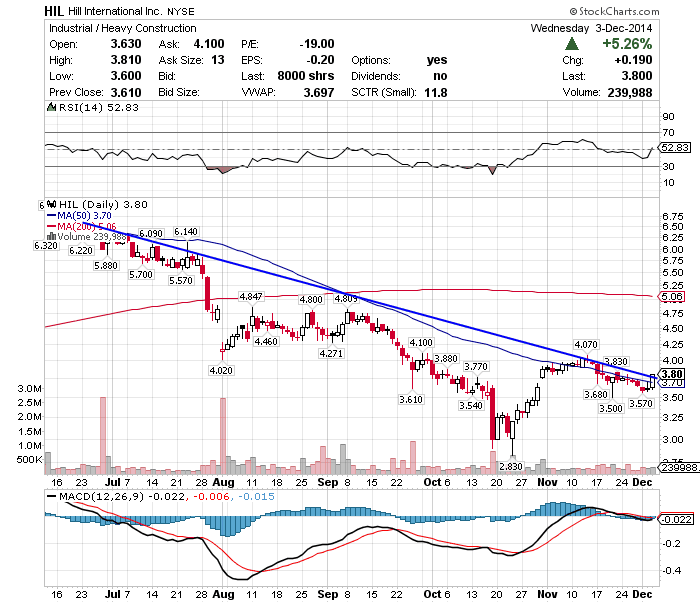Click the 6.140 price high label
Image resolution: width=700 pixels, height=603 pixels.
pos(186,232)
